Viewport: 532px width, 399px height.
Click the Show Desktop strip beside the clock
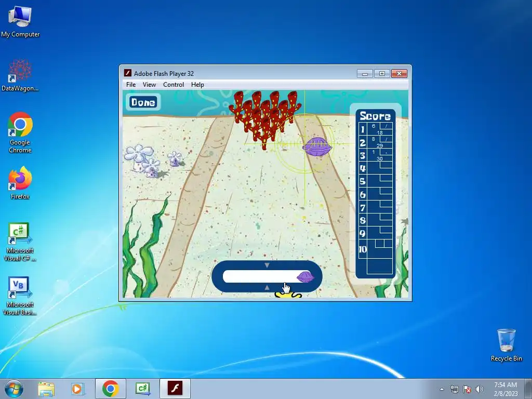[529, 389]
